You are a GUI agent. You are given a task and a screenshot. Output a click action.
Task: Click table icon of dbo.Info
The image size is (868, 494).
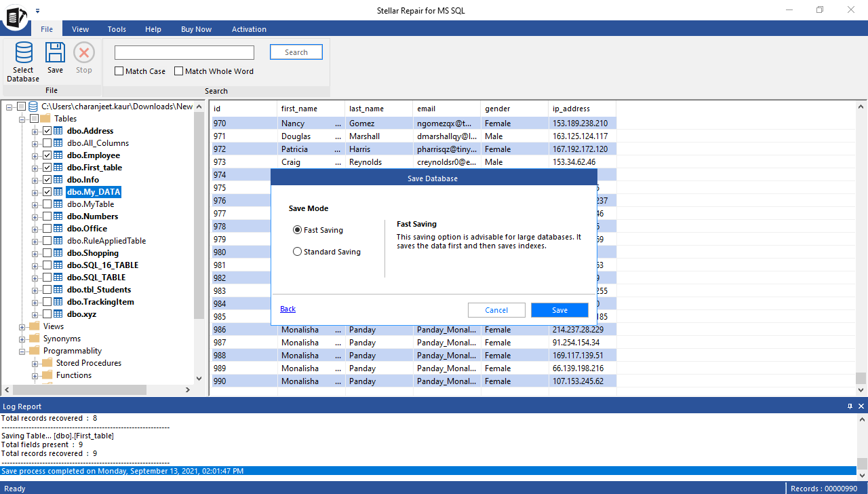(59, 180)
